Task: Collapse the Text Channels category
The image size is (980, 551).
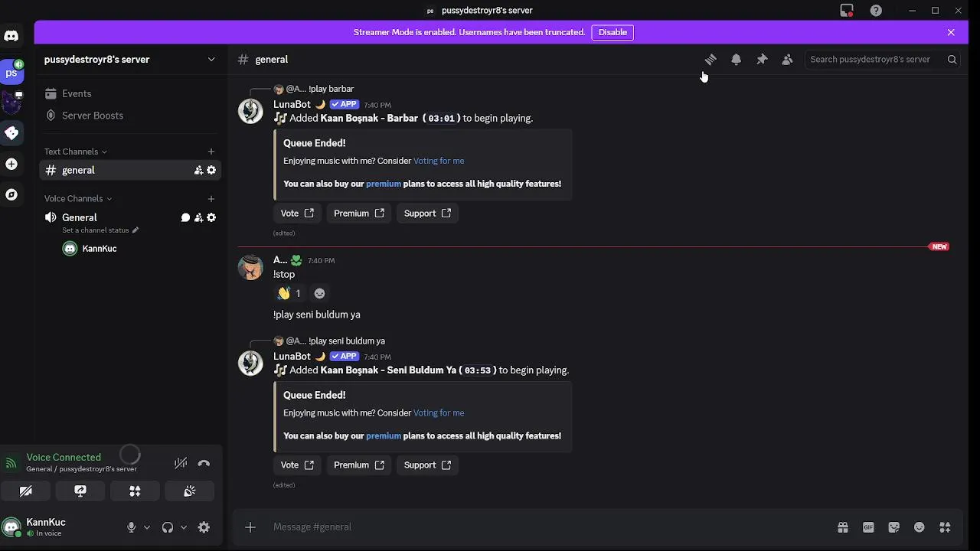Action: [75, 152]
